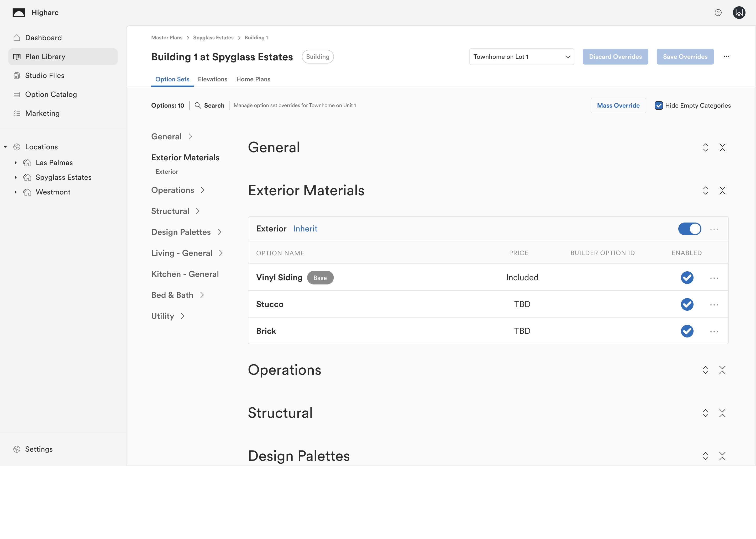Open the page-level three-dots menu
756x539 pixels.
[726, 57]
